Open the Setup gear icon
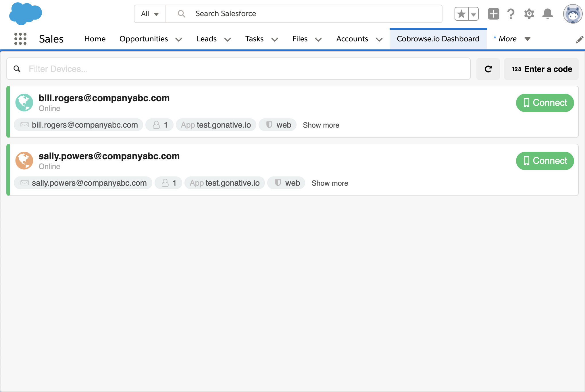 tap(529, 14)
